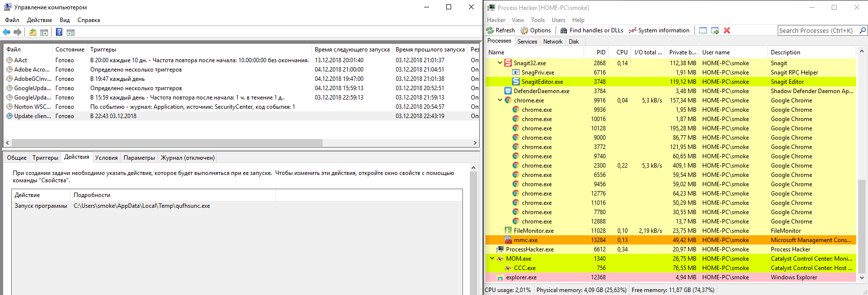868x295 pixels.
Task: Click the up-one-level folder icon
Action: coord(32,32)
